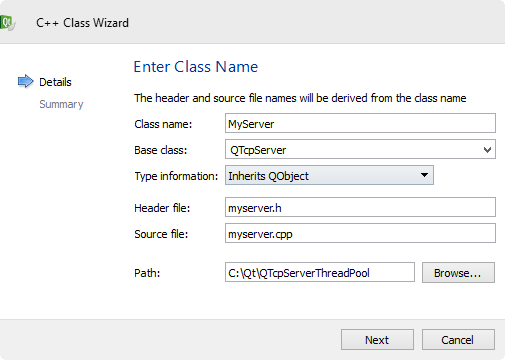505x360 pixels.
Task: Open the Type information Inherits QObject combo
Action: pyautogui.click(x=329, y=175)
